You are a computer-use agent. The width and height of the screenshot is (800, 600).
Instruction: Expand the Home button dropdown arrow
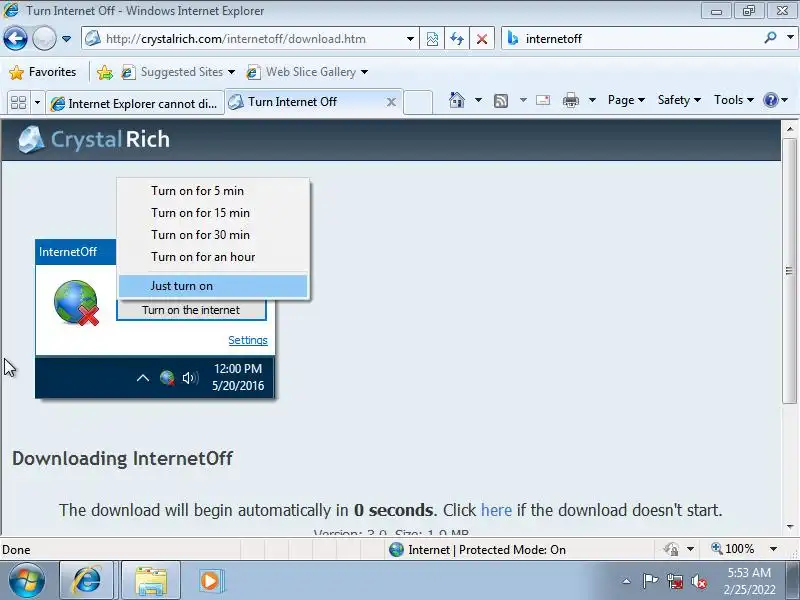pyautogui.click(x=479, y=100)
